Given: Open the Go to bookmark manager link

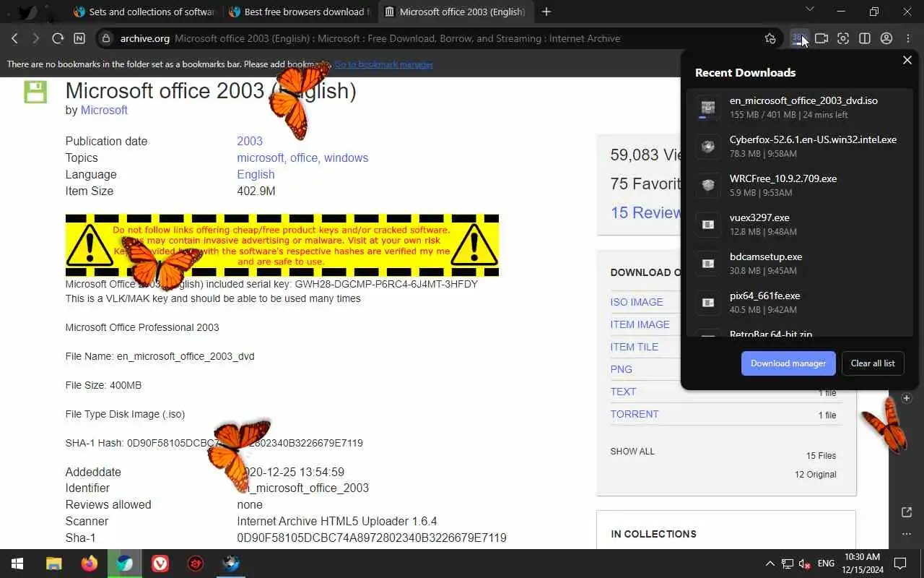Looking at the screenshot, I should (x=383, y=64).
